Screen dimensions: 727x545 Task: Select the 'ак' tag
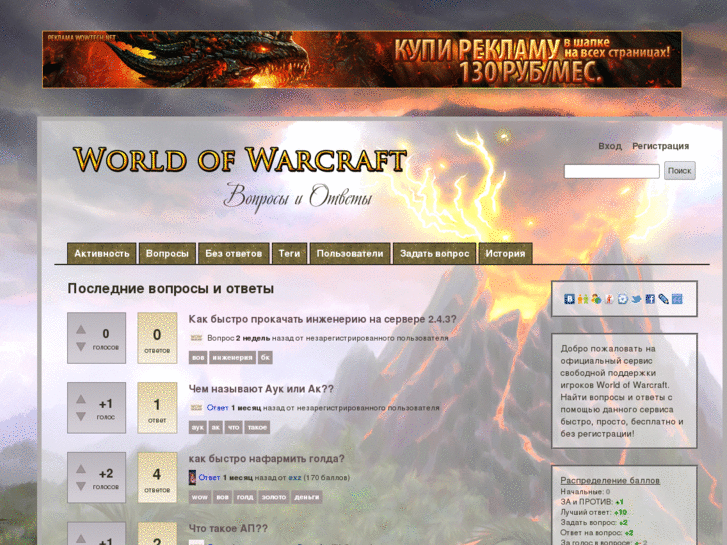(x=216, y=427)
